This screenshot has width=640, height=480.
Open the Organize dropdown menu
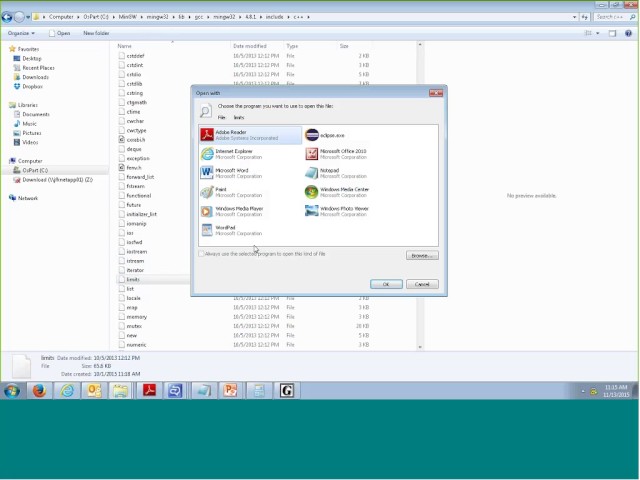[x=21, y=33]
